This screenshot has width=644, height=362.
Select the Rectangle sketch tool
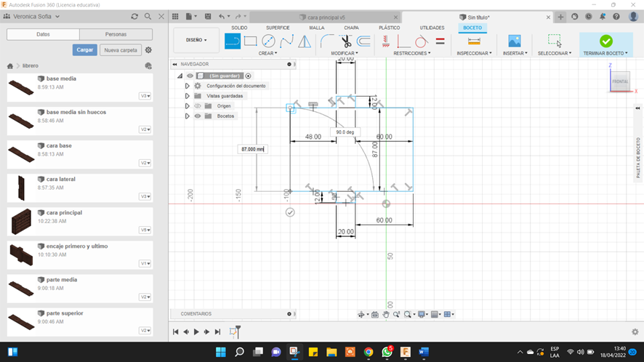(x=251, y=41)
